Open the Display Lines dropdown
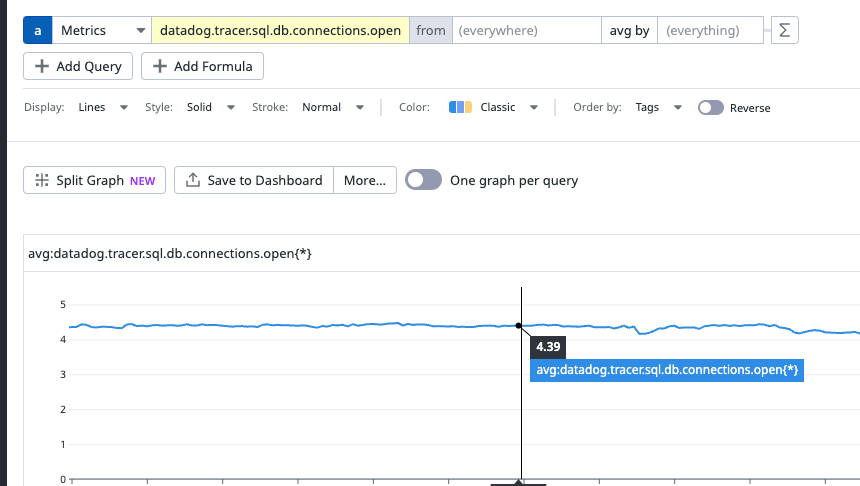This screenshot has width=860, height=486. click(103, 108)
